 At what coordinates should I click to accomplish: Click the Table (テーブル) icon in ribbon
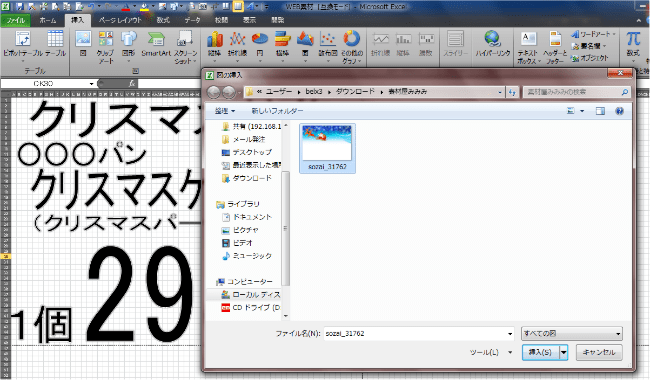[55, 39]
